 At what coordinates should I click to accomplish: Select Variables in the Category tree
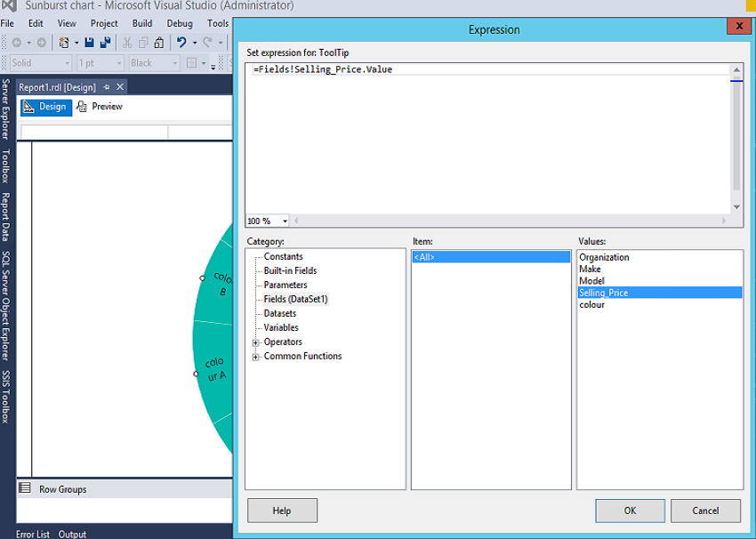pyautogui.click(x=281, y=327)
